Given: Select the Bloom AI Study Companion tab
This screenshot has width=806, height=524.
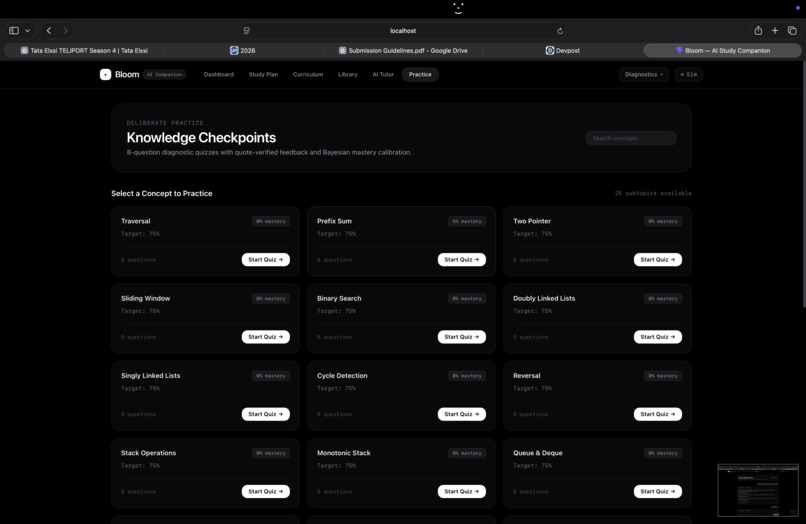Looking at the screenshot, I should [722, 50].
